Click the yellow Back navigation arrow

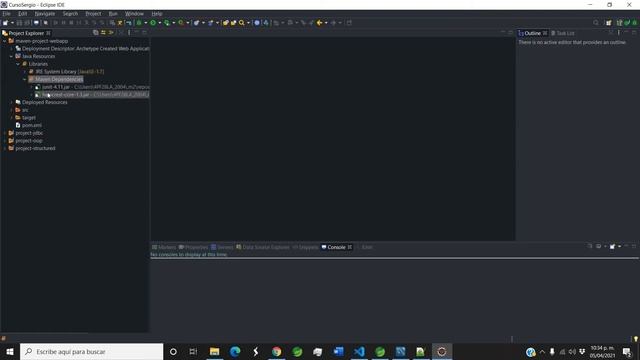click(320, 23)
